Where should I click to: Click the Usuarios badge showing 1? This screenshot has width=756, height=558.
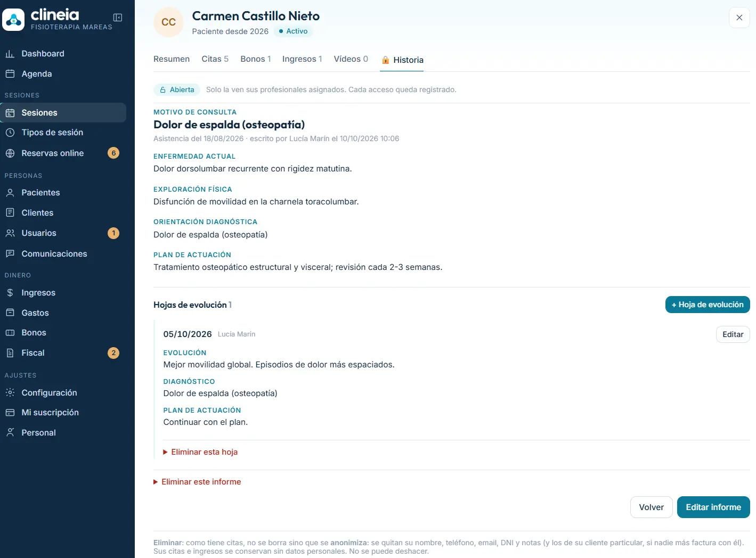(113, 233)
